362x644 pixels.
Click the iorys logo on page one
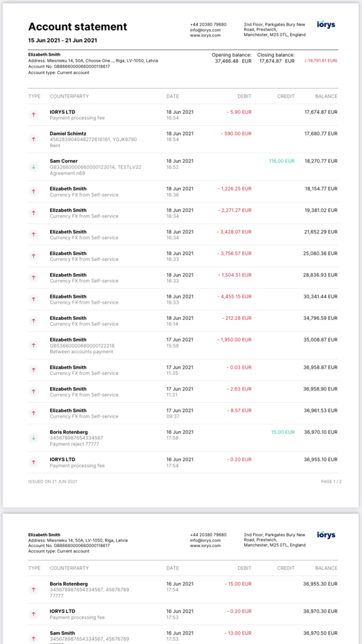click(x=326, y=24)
